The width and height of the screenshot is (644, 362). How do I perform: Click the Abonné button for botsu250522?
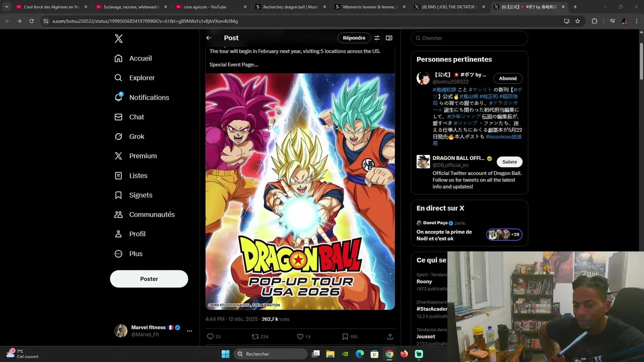click(x=508, y=78)
